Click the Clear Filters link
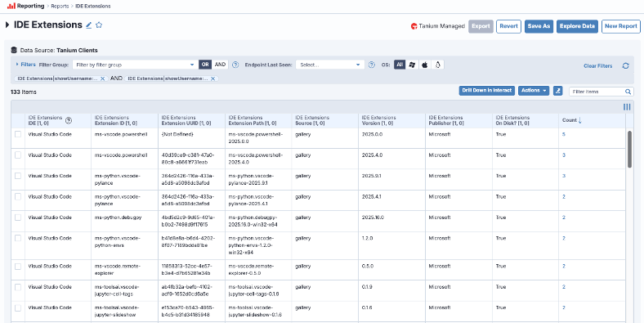The image size is (644, 323). pos(597,65)
